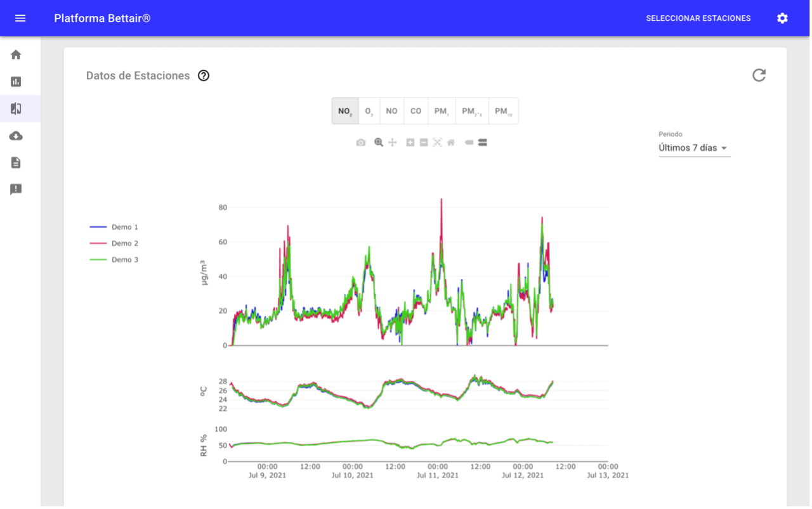
Task: Open the settings gear icon
Action: point(782,18)
